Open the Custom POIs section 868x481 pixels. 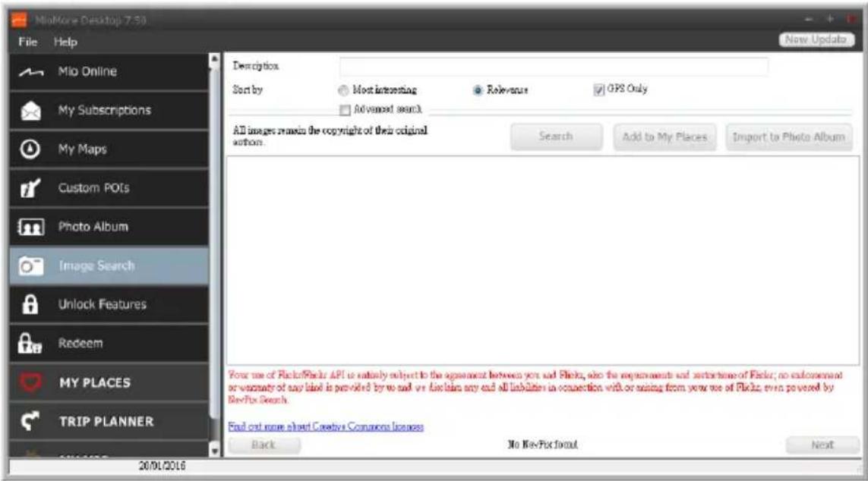click(109, 188)
